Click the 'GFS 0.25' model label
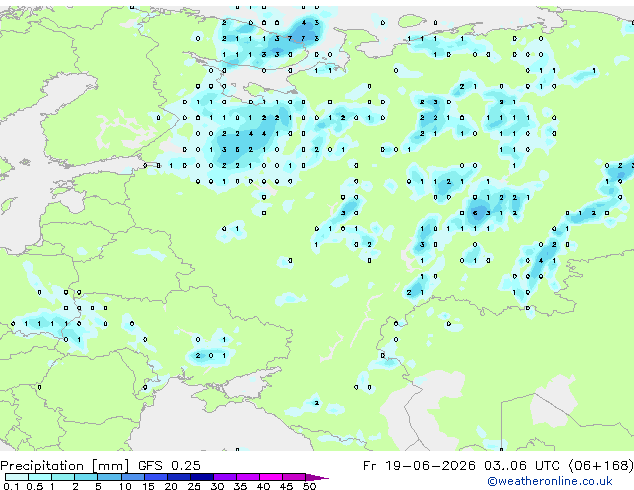634x490 pixels. (x=169, y=466)
